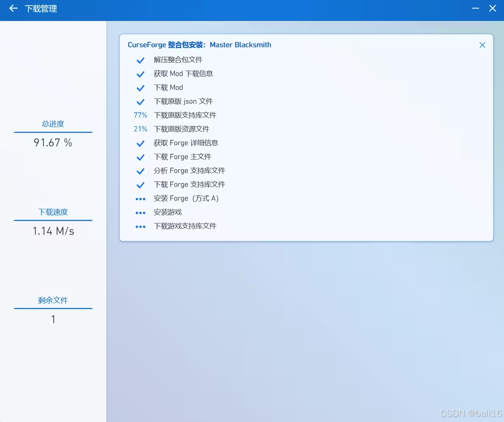
Task: Minimize the launcher window
Action: [475, 8]
